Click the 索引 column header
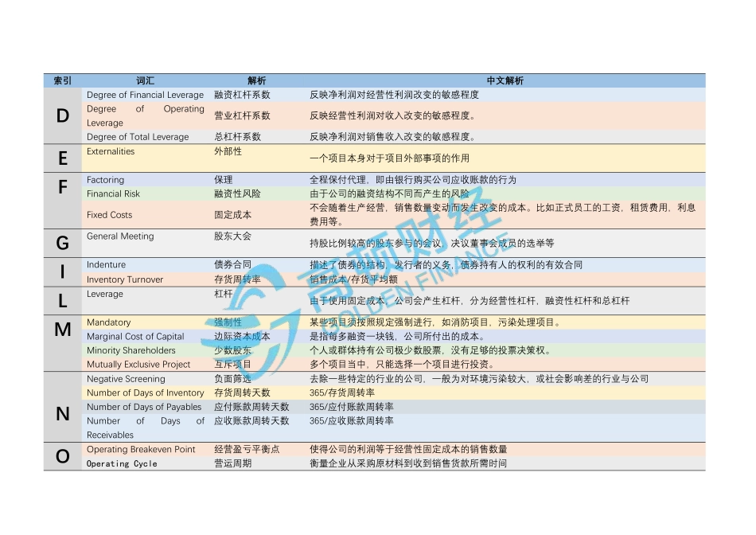Screen dimensions: 756x535 [63, 81]
